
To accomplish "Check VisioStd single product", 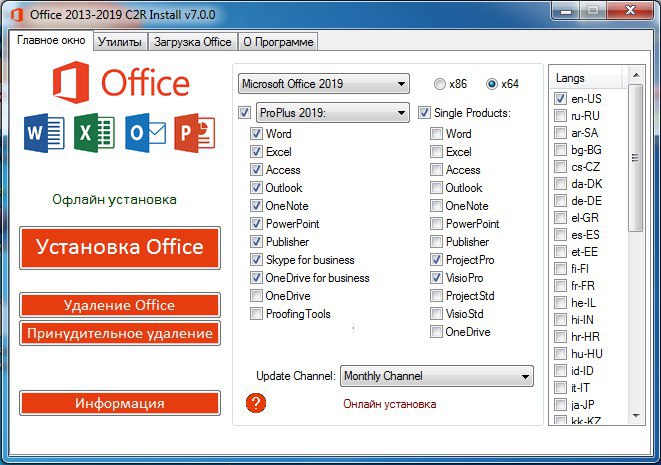I will (x=436, y=314).
